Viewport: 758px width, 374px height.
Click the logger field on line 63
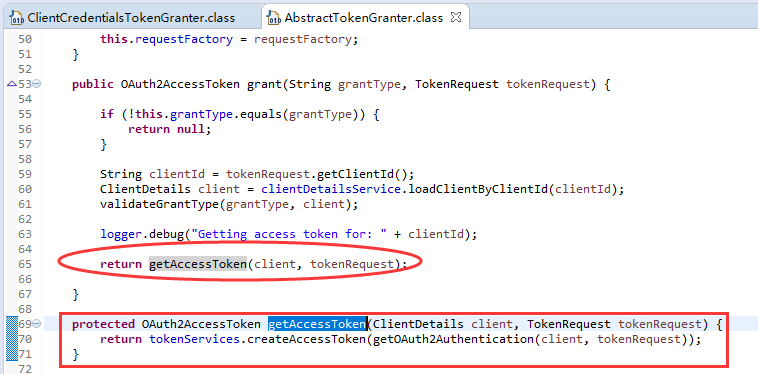coord(121,234)
